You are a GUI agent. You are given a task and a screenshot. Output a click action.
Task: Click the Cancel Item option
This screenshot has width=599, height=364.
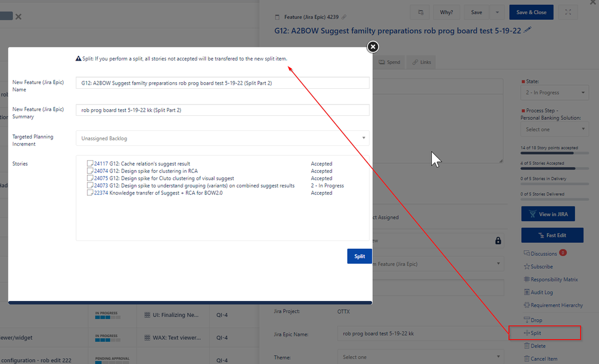541,359
